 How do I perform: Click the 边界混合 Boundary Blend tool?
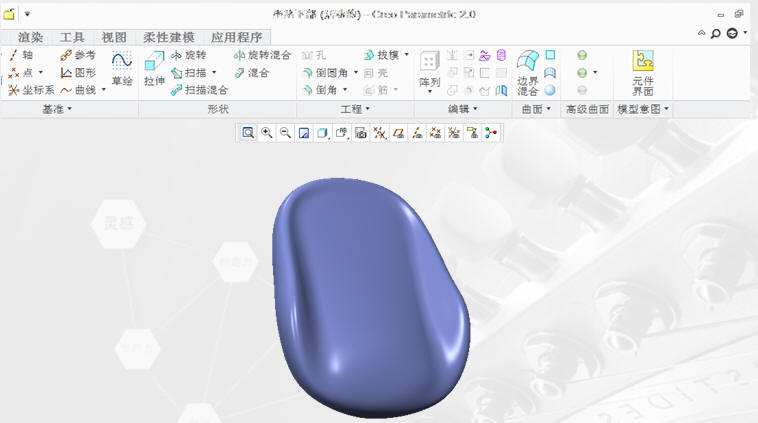pos(527,73)
